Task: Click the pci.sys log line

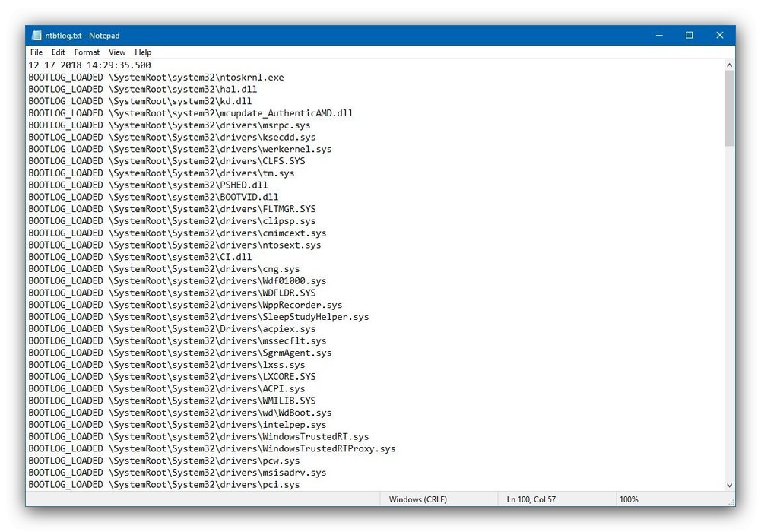Action: 164,484
